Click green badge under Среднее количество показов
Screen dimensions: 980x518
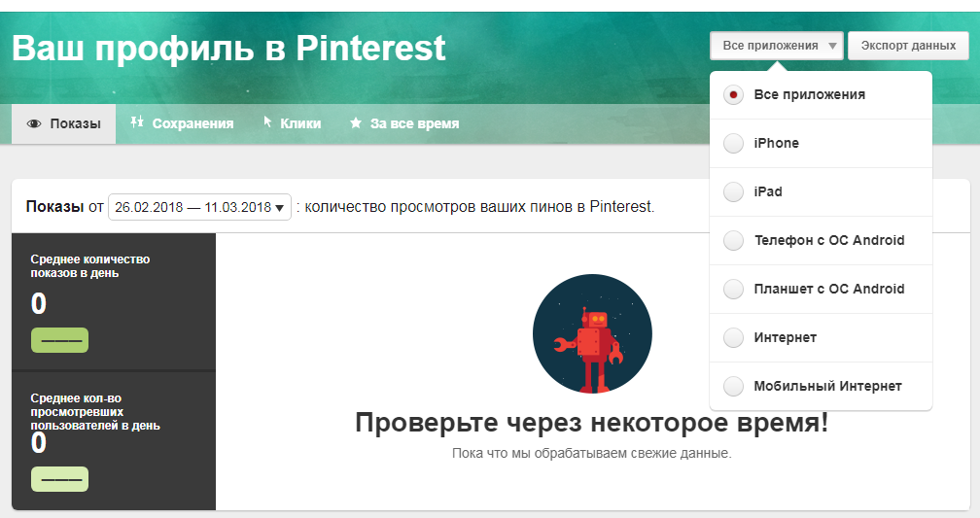click(x=59, y=340)
